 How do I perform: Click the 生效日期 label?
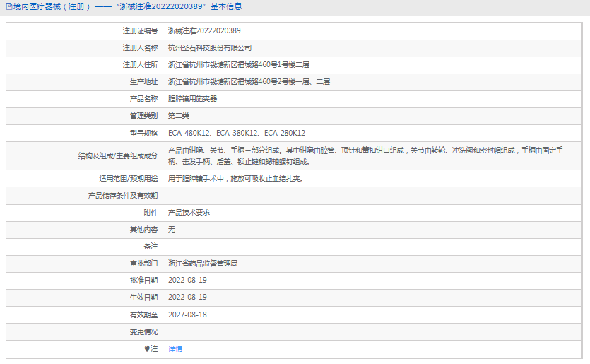143,298
